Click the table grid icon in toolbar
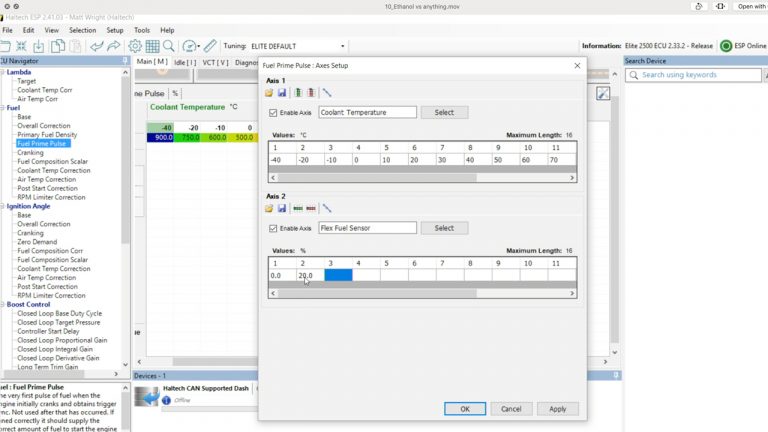 [x=152, y=46]
